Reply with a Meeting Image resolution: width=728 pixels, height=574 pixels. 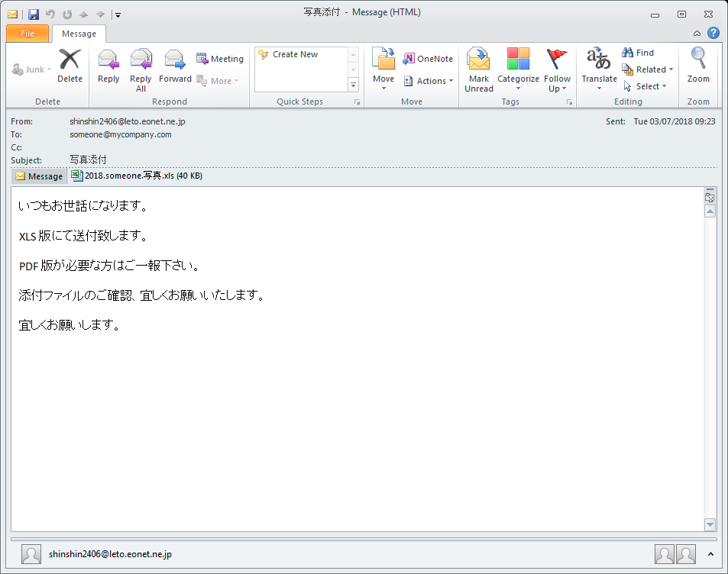[220, 59]
